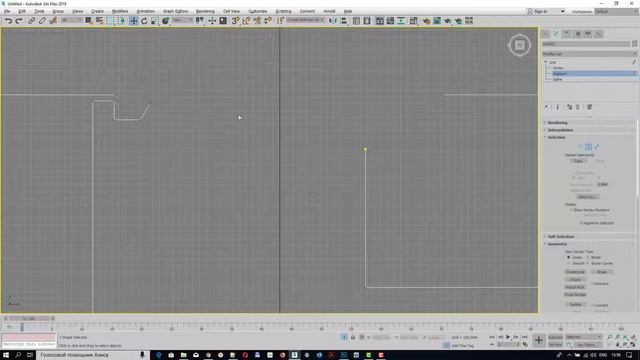Open the Edit menu
Viewport: 640px width, 360px height.
[22, 11]
